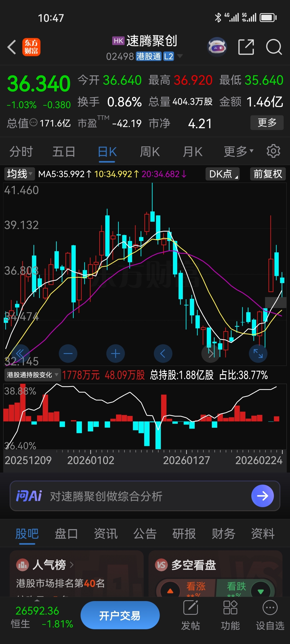This screenshot has width=290, height=644.
Task: Open the 功能 functions icon
Action: (230, 615)
